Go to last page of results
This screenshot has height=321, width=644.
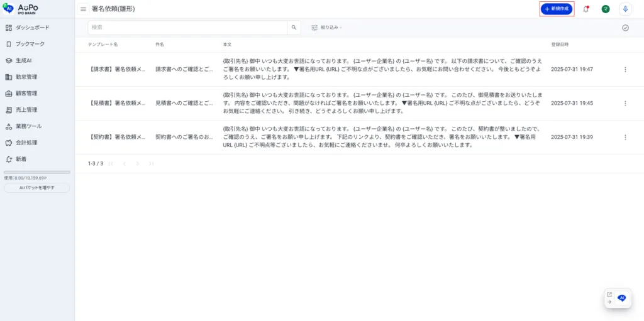pyautogui.click(x=151, y=163)
